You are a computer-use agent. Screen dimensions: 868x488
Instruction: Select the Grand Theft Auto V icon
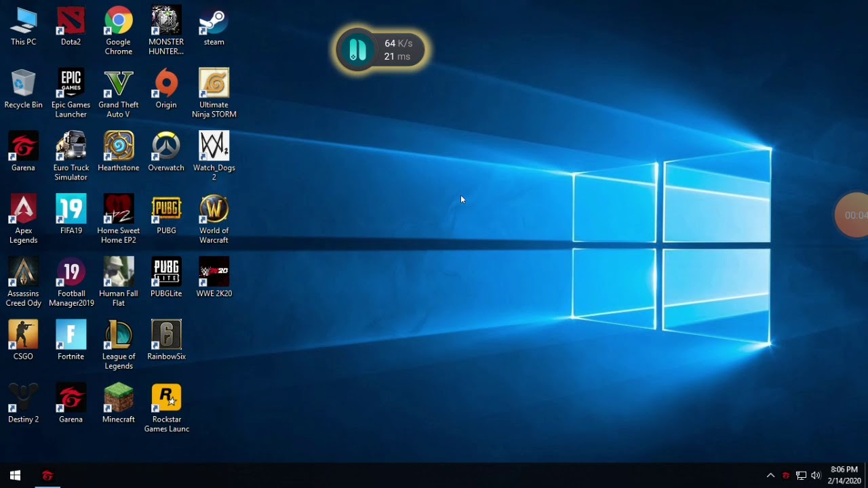click(x=119, y=94)
